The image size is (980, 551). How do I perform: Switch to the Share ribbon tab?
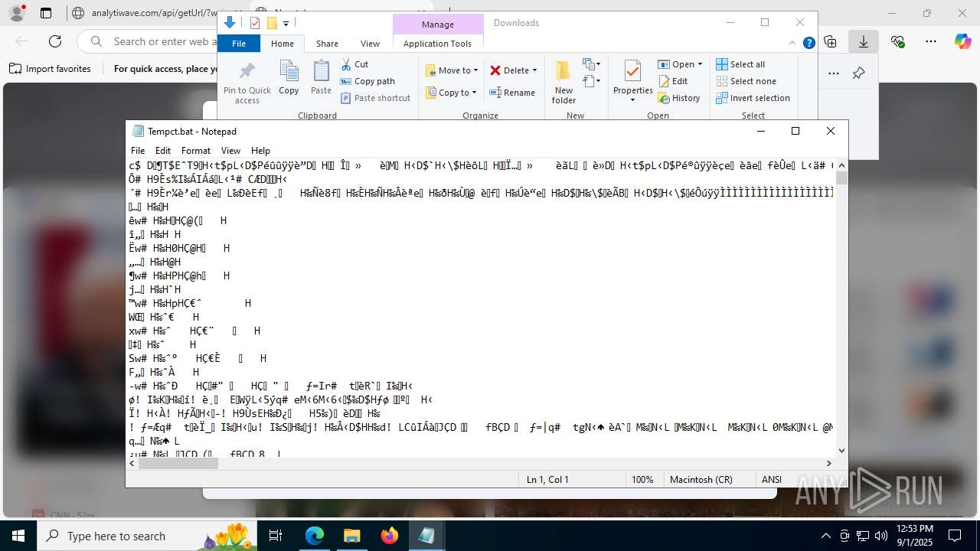click(x=327, y=44)
